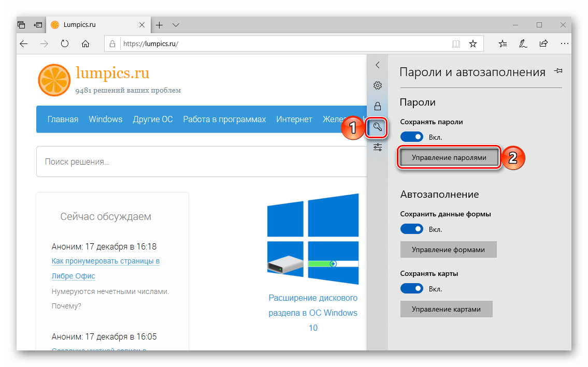
Task: Toggle the Сохранять пароли switch
Action: [412, 137]
